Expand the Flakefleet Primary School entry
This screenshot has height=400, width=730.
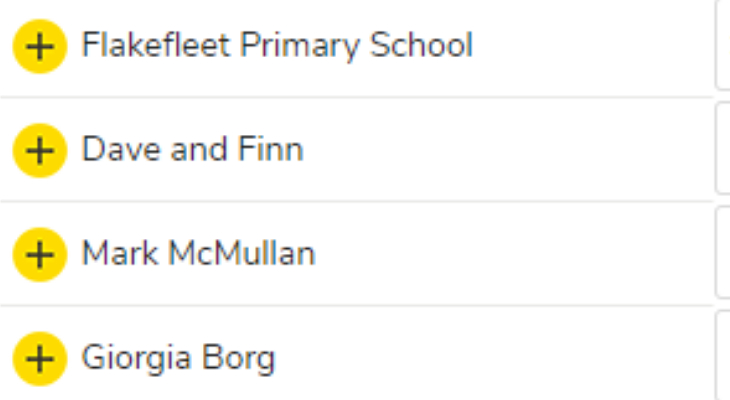click(40, 47)
